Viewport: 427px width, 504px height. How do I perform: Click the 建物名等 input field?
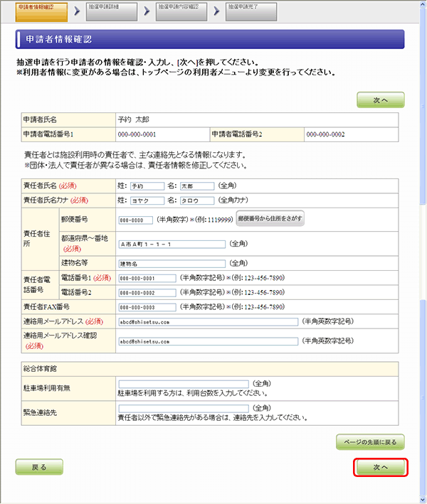point(172,264)
